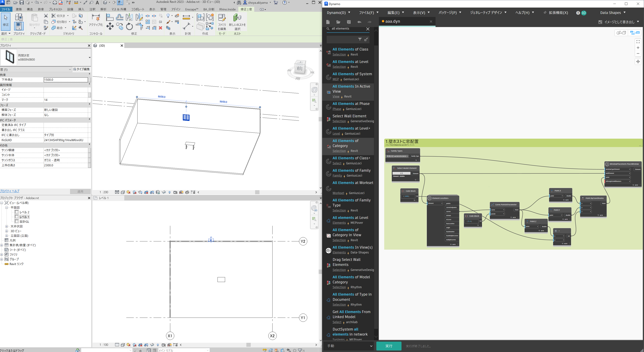Open the 手動 run mode dropdown
The height and width of the screenshot is (352, 644).
point(349,346)
